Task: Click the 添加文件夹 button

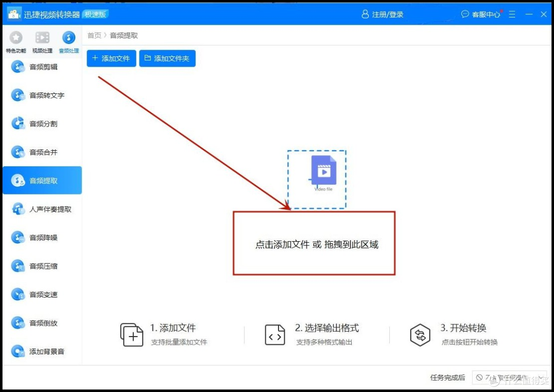Action: coord(167,58)
